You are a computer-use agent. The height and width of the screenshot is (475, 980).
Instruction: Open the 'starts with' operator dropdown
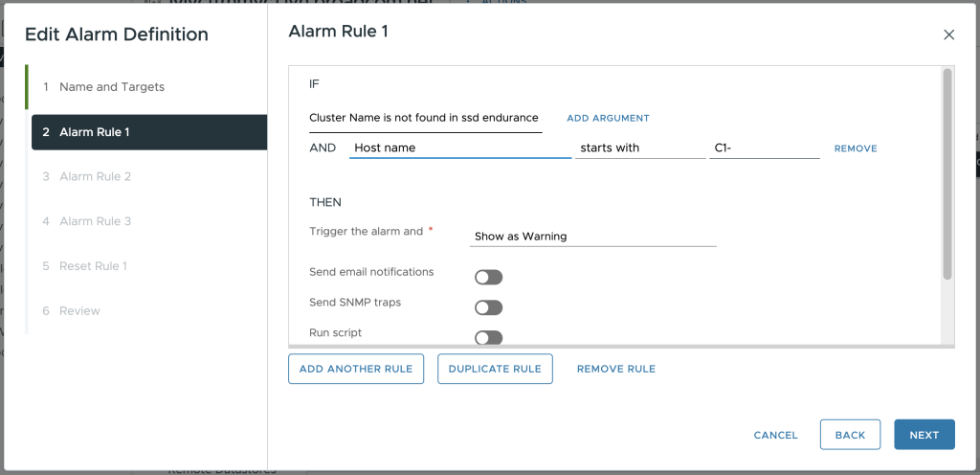point(639,148)
